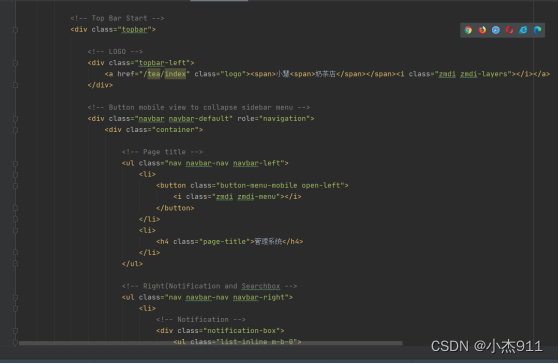559x364 pixels.
Task: Click the horizontal scrollbar thumb at editor bottom
Action: click(210, 343)
